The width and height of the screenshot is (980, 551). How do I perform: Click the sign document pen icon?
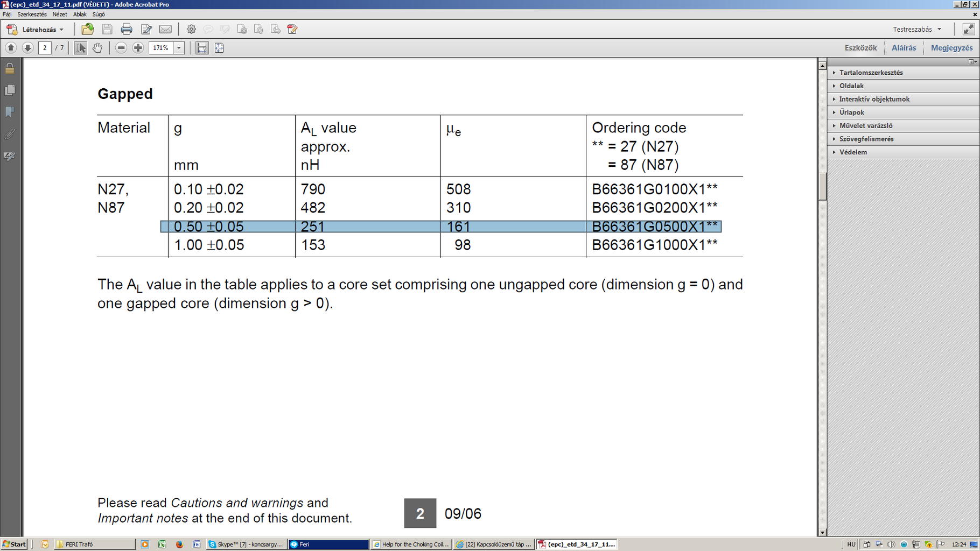point(146,29)
